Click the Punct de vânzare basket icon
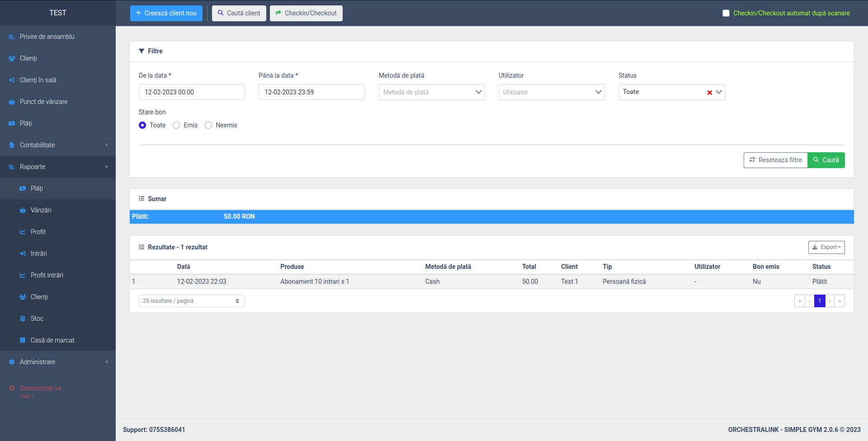This screenshot has height=441, width=868. coord(12,102)
